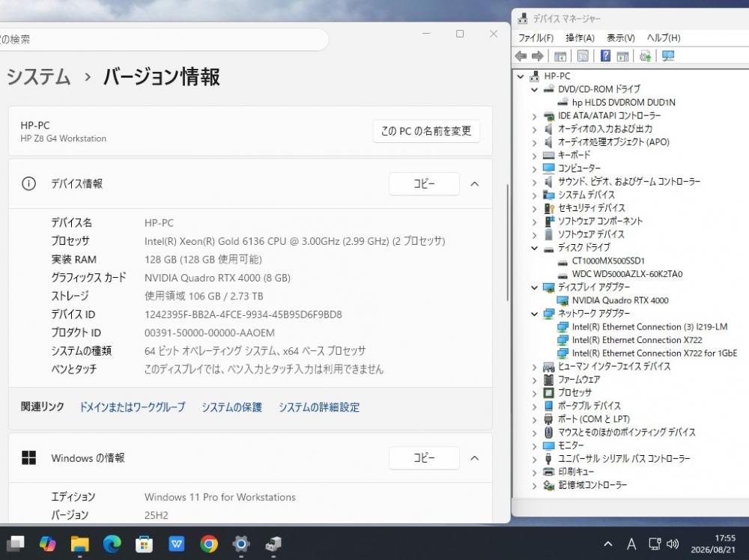Open the ファイル(F) menu
Viewport: 749px width, 560px height.
tap(536, 37)
